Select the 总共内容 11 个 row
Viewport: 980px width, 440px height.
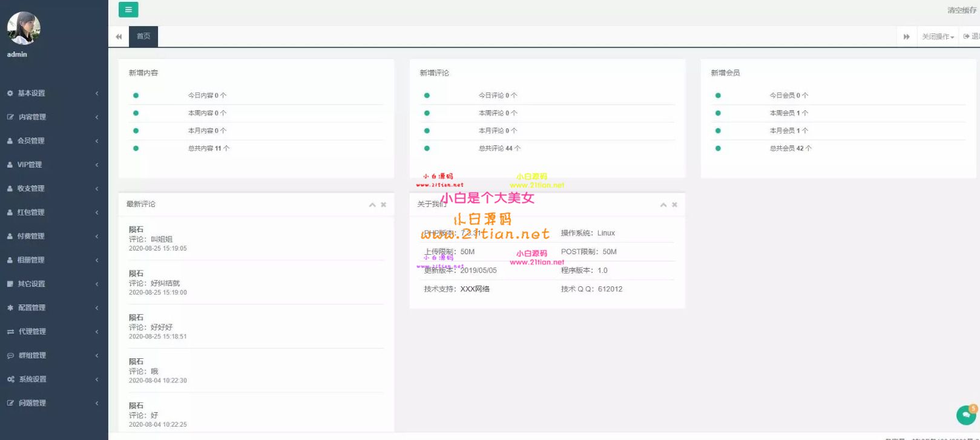256,148
